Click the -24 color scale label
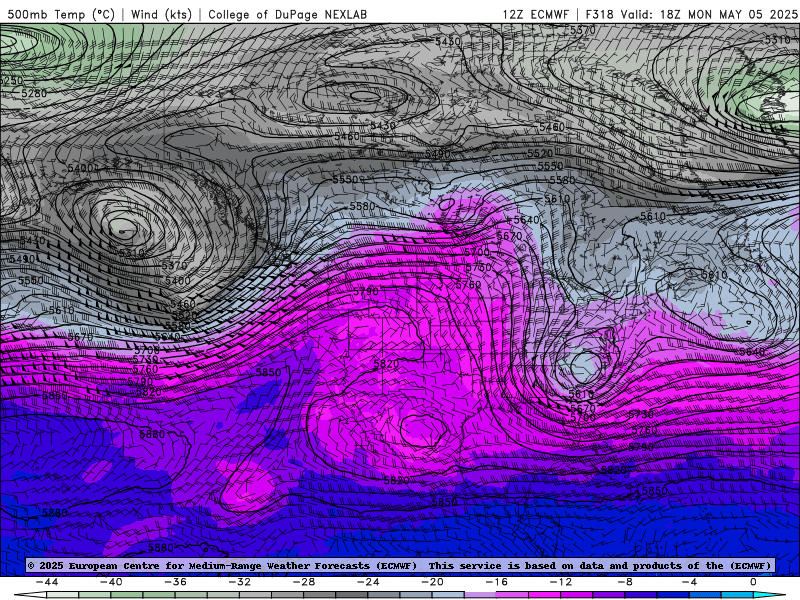This screenshot has height=600, width=800. [x=368, y=582]
